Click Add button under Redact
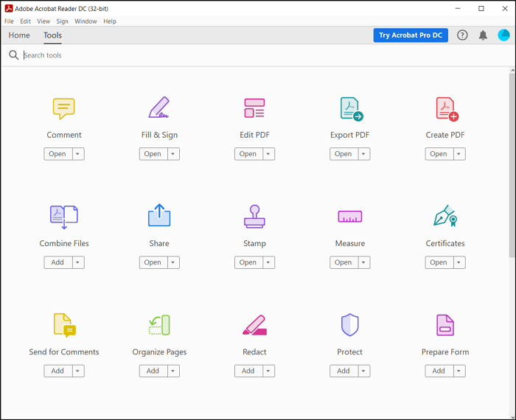516x420 pixels. pos(248,371)
